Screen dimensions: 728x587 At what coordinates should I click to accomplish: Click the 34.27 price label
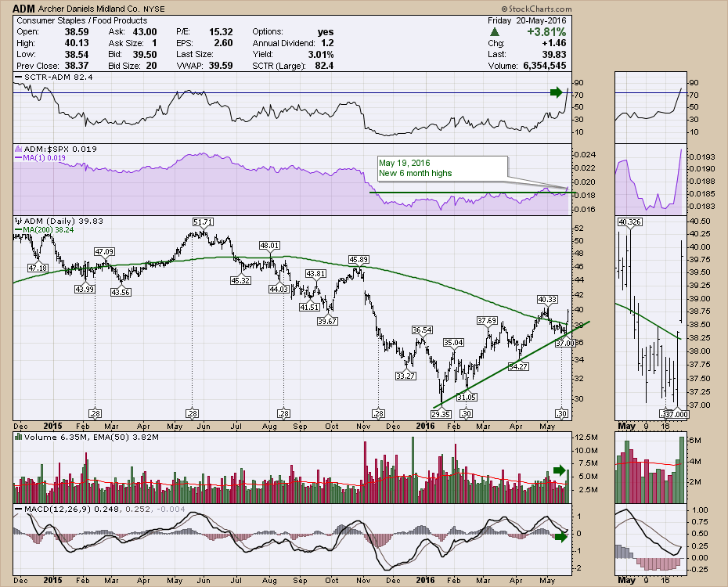click(x=518, y=366)
